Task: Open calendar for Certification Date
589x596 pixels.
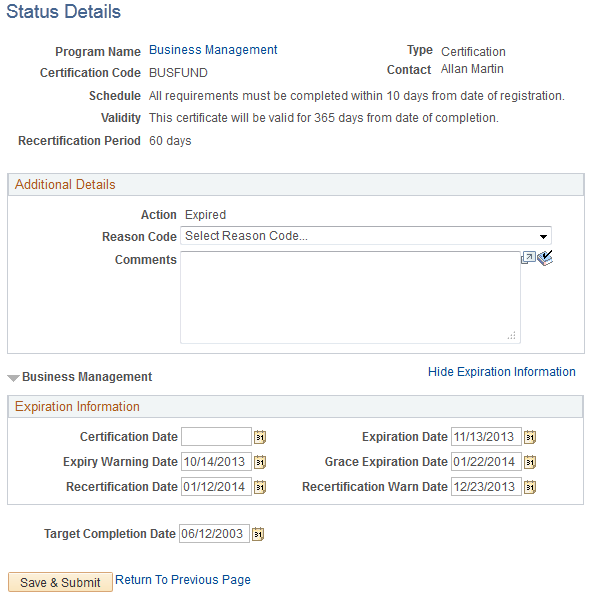Action: (x=260, y=437)
